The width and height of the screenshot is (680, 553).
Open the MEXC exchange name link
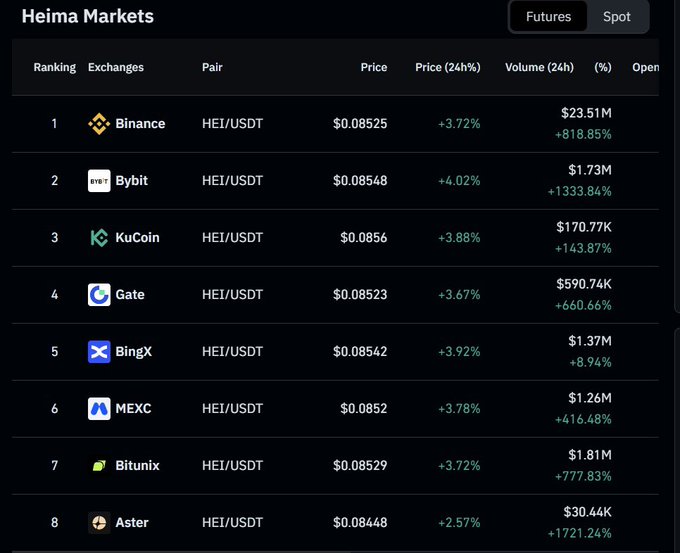133,409
